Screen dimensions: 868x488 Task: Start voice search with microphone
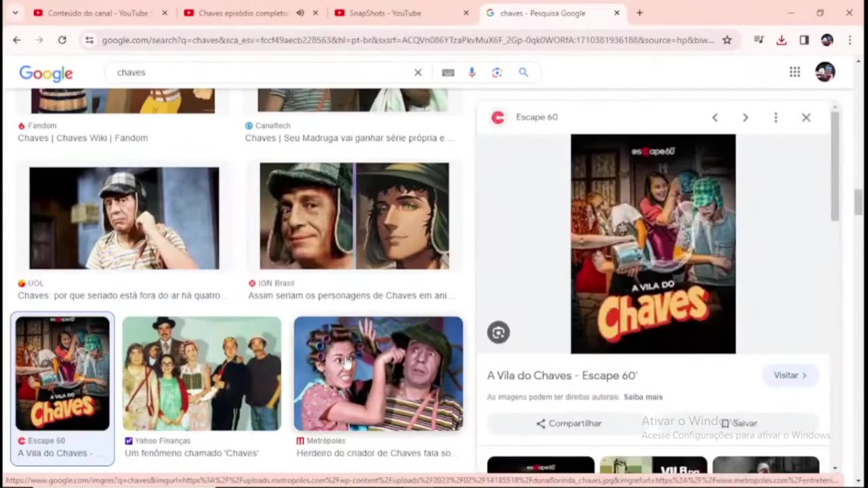click(x=472, y=73)
